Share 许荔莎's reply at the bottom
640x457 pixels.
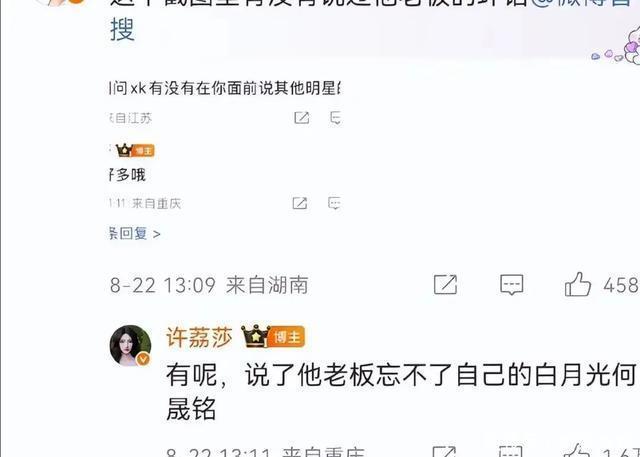[x=444, y=452]
